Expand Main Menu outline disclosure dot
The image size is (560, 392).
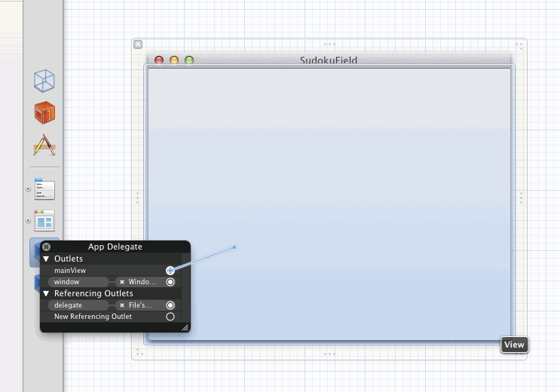pyautogui.click(x=29, y=188)
